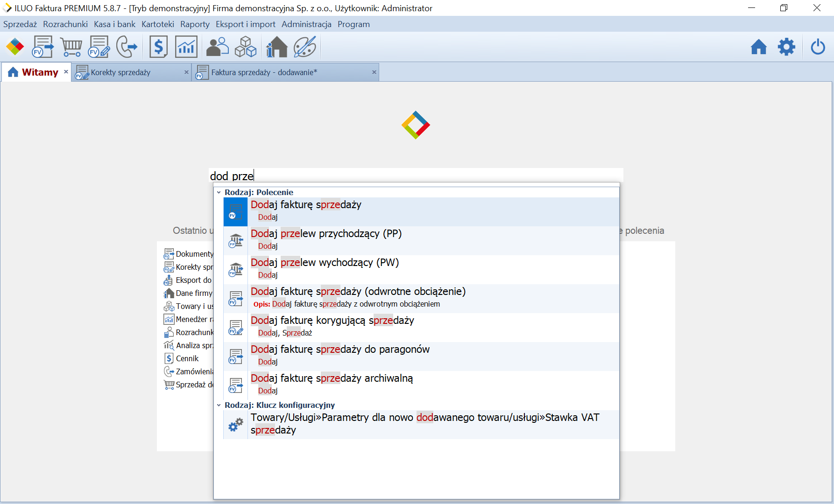Select 'Dodaj przelew wychodzący (PW)' result
The width and height of the screenshot is (834, 504).
(x=421, y=270)
